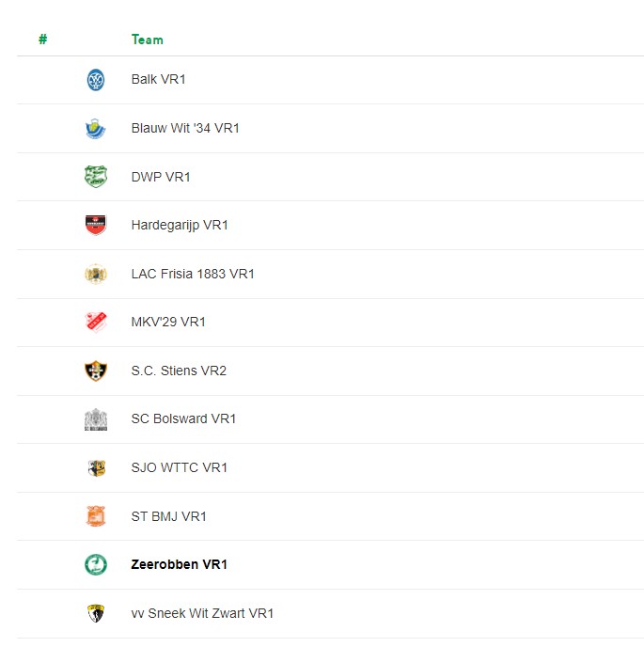Open Hardegarijp VR1 team page
This screenshot has height=647, width=644.
tap(180, 226)
